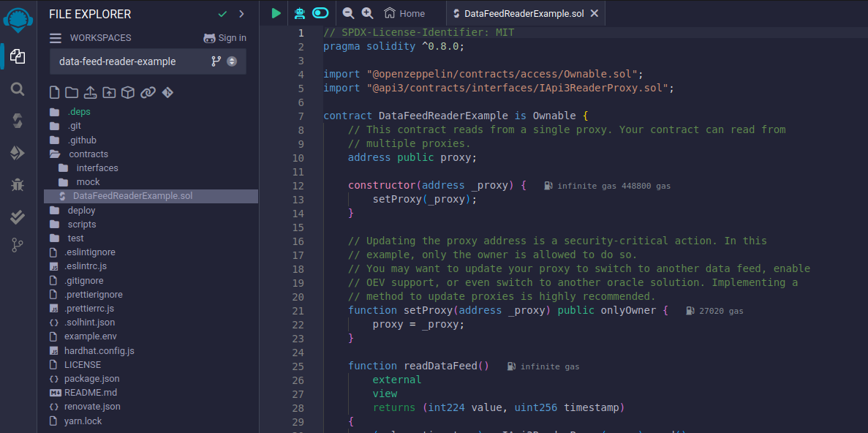Collapse the contracts folder
868x433 pixels.
pos(88,154)
